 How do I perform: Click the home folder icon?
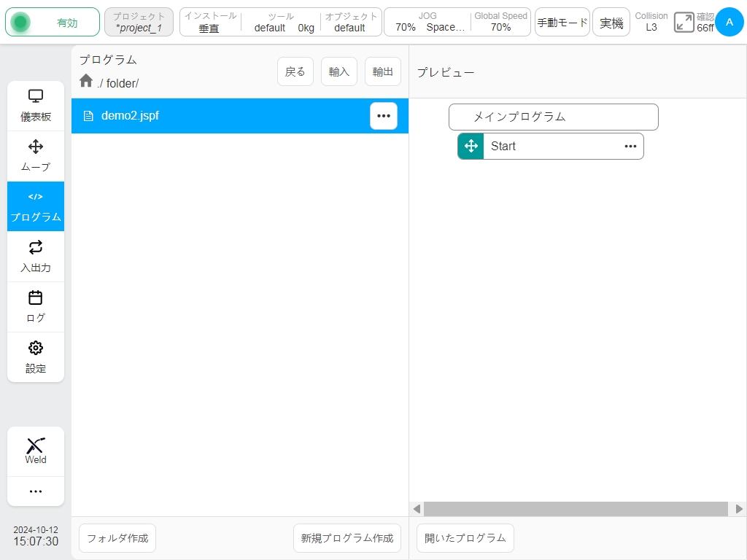[86, 81]
